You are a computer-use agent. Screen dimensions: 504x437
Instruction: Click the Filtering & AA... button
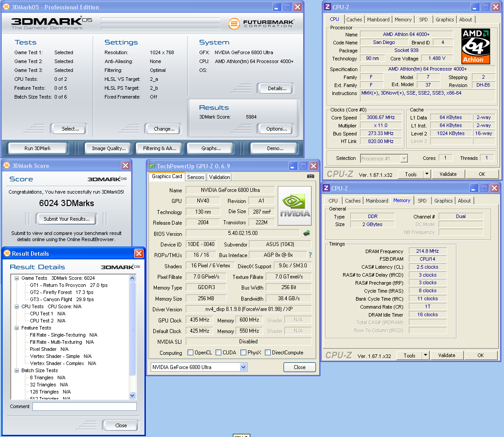(160, 148)
